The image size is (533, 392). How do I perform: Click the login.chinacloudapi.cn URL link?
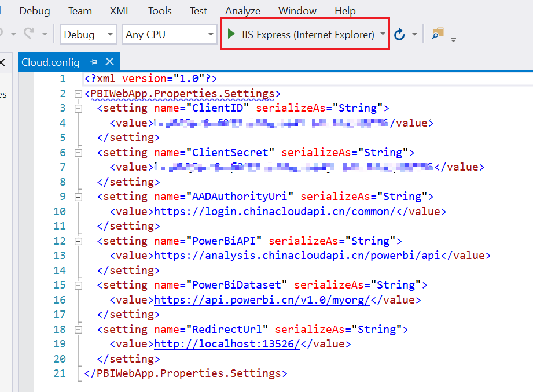pos(274,212)
